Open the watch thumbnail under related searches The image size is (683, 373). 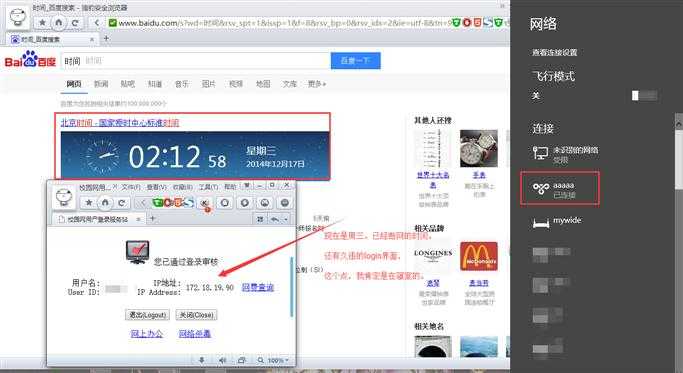(479, 148)
